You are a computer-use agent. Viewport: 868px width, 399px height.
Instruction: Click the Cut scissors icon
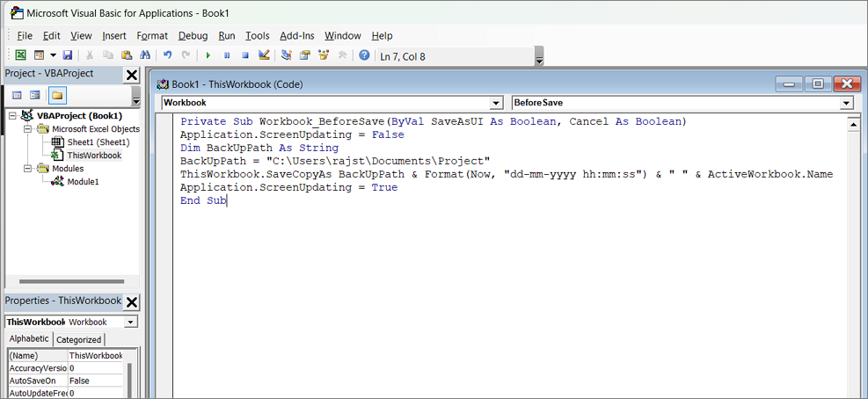pyautogui.click(x=90, y=55)
